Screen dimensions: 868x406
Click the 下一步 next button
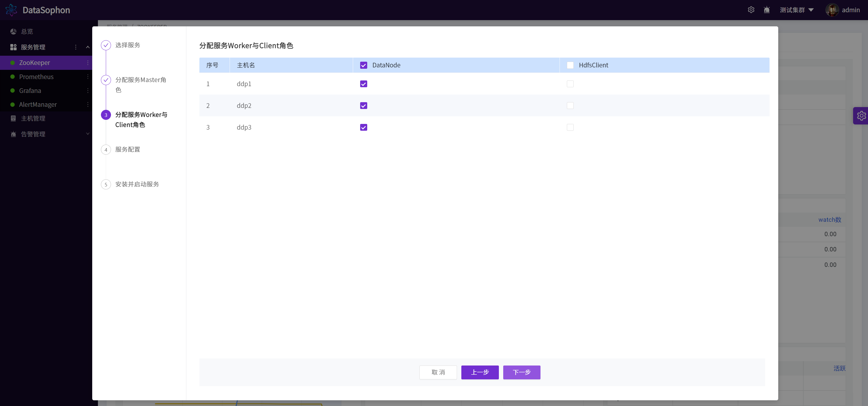point(522,372)
